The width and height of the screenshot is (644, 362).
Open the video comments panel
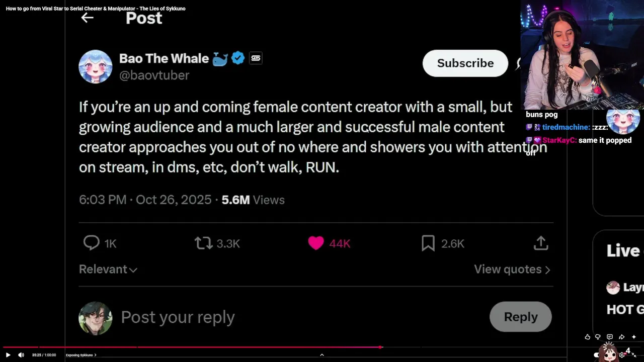(610, 337)
